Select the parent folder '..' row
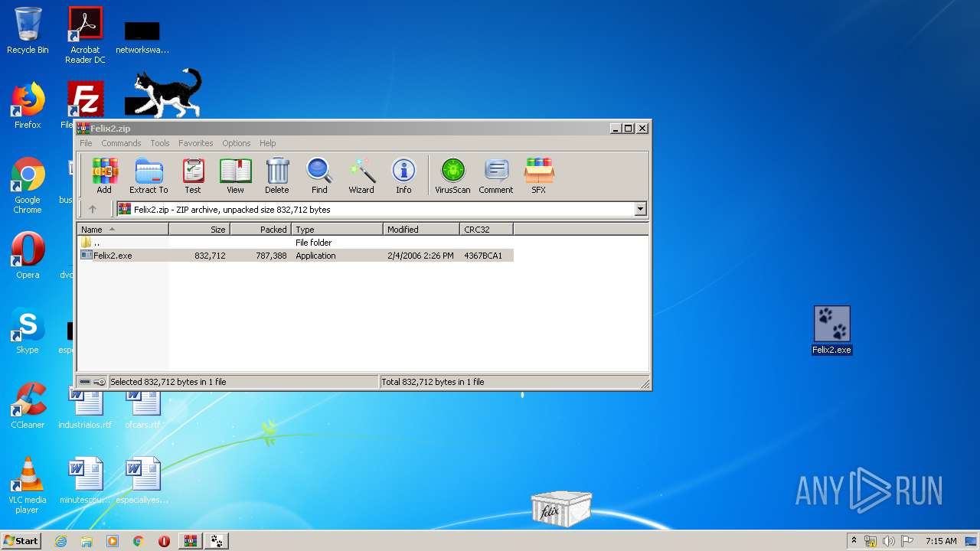Screen dimensions: 980x551 (296, 243)
